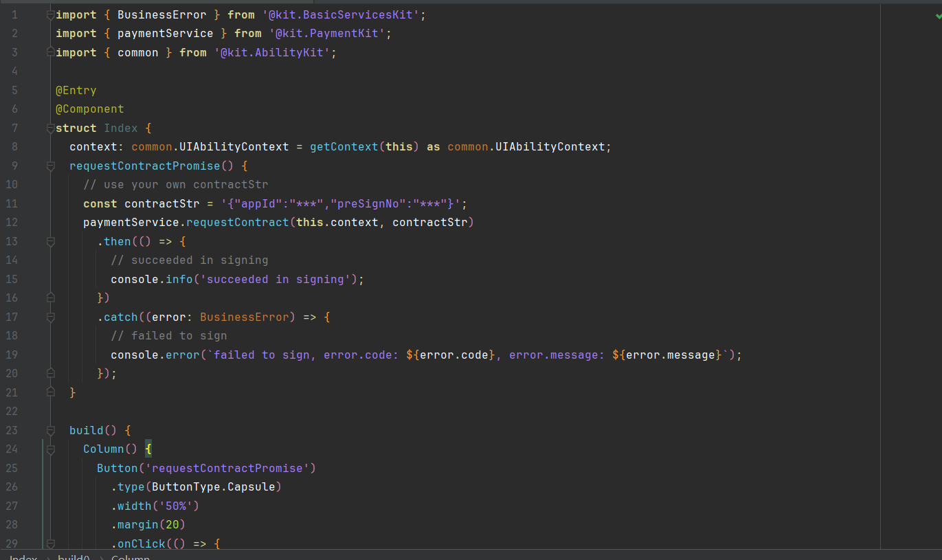The height and width of the screenshot is (560, 942).
Task: Click the JSON string with appId and preSignNo
Action: click(340, 203)
